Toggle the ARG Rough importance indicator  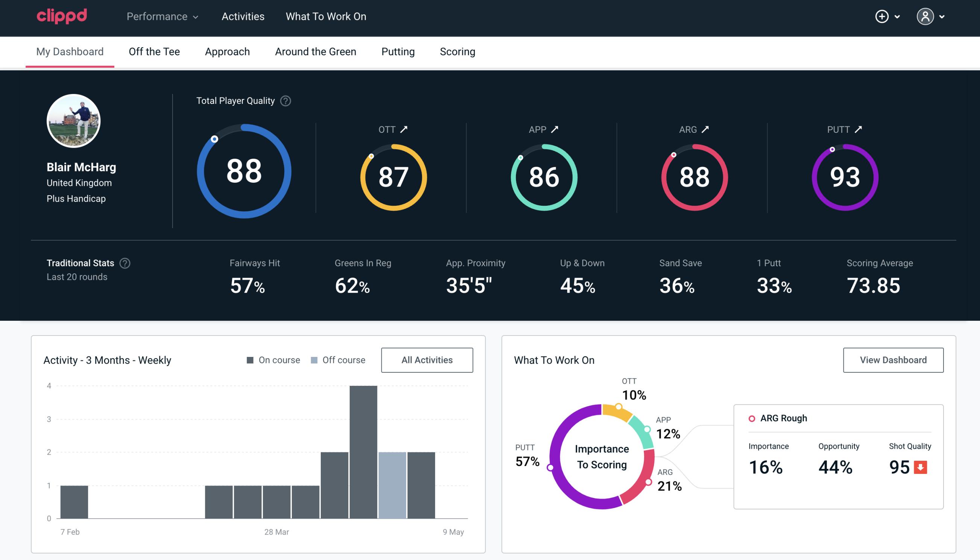[x=752, y=418]
